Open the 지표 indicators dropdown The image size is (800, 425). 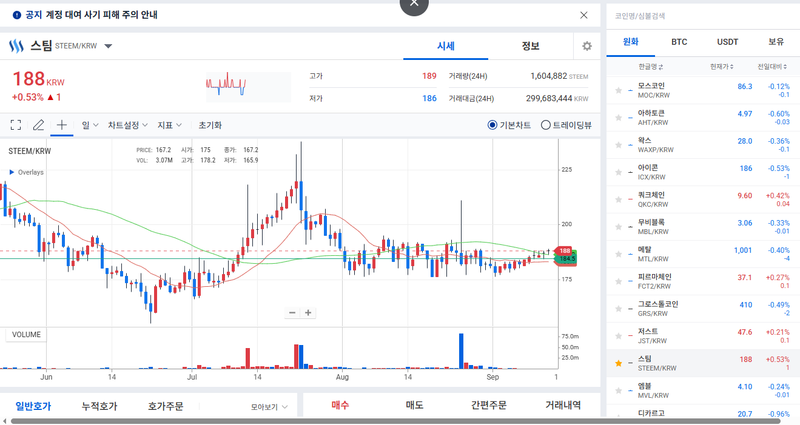169,125
